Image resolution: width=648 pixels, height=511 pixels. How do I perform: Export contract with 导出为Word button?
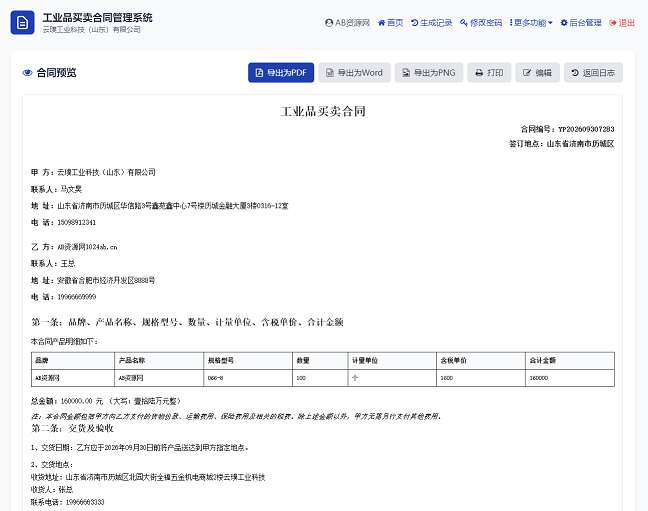coord(354,73)
